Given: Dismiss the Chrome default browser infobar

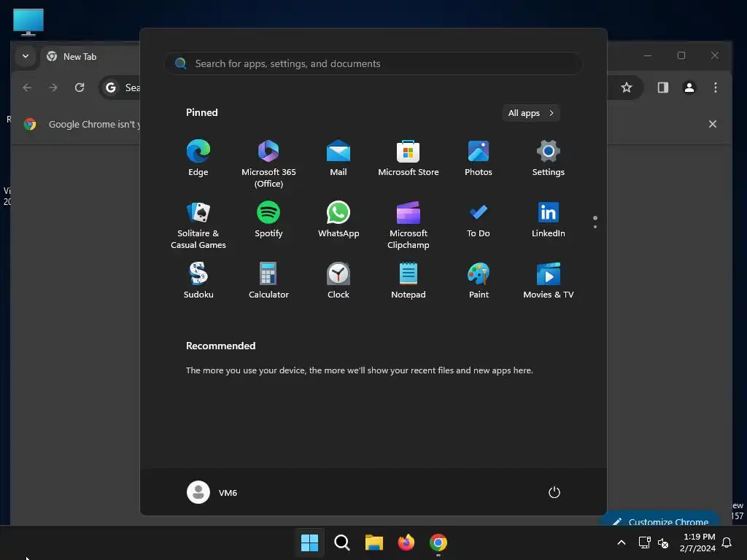Looking at the screenshot, I should click(712, 124).
